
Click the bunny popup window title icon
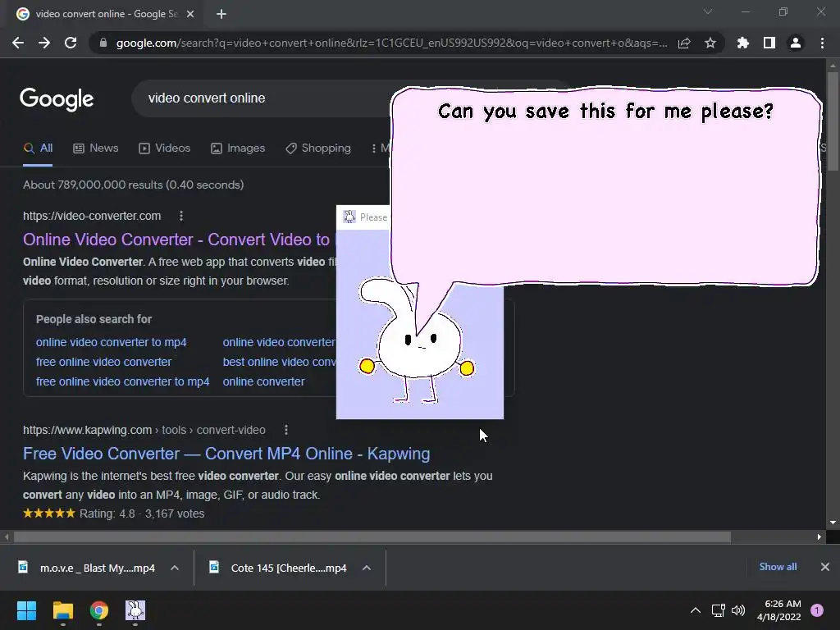349,217
